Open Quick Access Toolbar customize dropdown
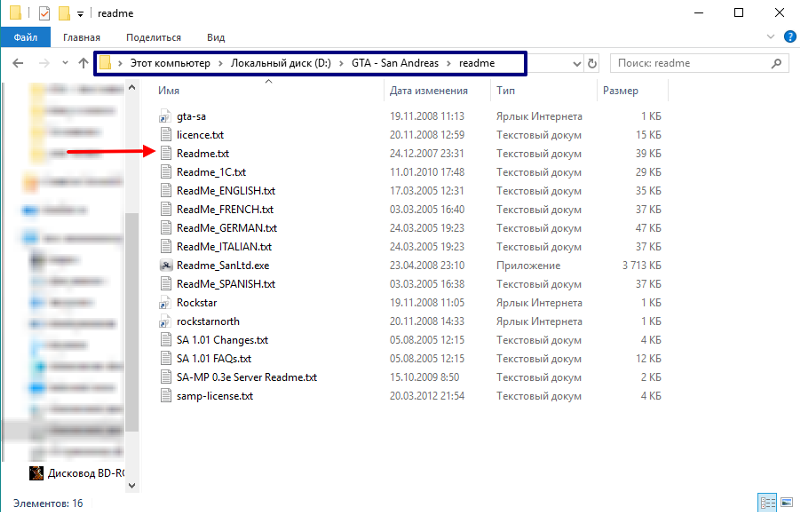Image resolution: width=800 pixels, height=512 pixels. 80,14
